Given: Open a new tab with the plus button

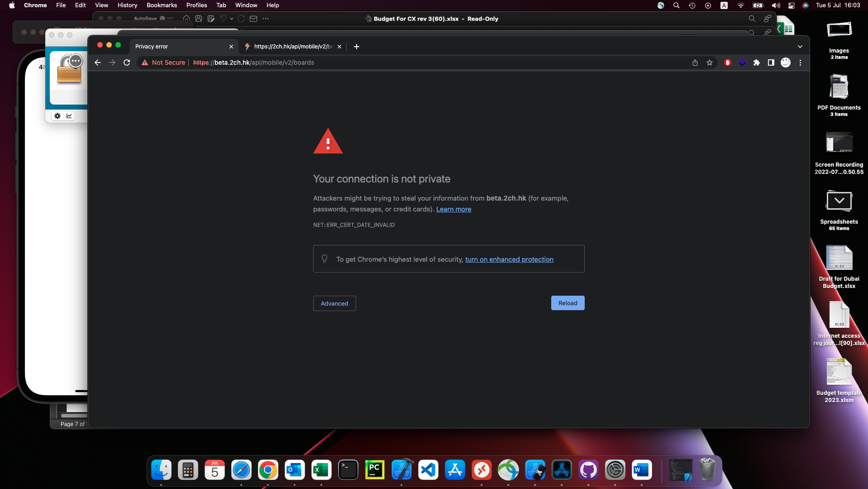Looking at the screenshot, I should point(357,46).
